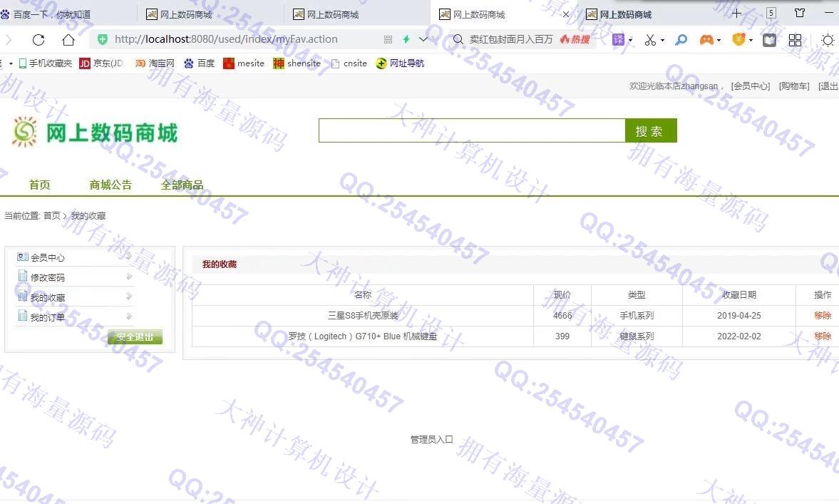The height and width of the screenshot is (504, 839).
Task: Click the 网上数码商城 logo
Action: [95, 132]
